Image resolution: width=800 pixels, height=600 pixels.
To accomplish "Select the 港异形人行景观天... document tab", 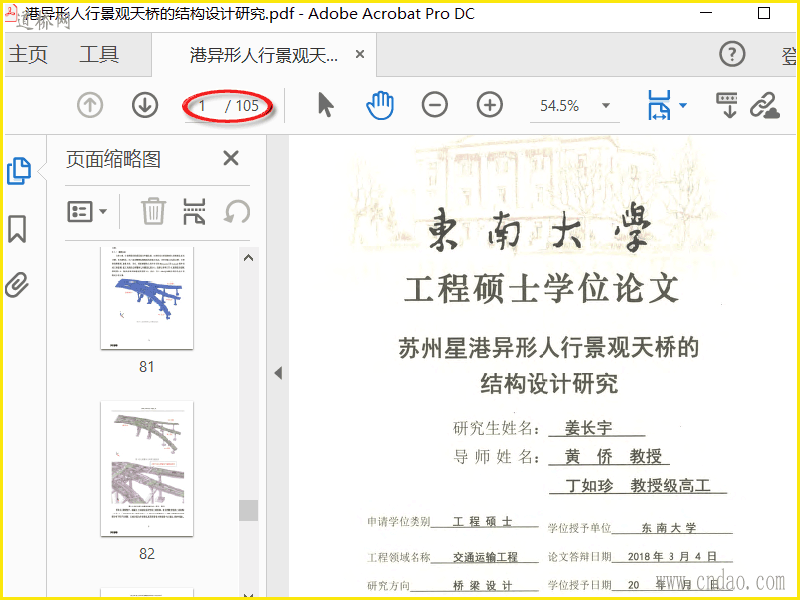I will [264, 55].
